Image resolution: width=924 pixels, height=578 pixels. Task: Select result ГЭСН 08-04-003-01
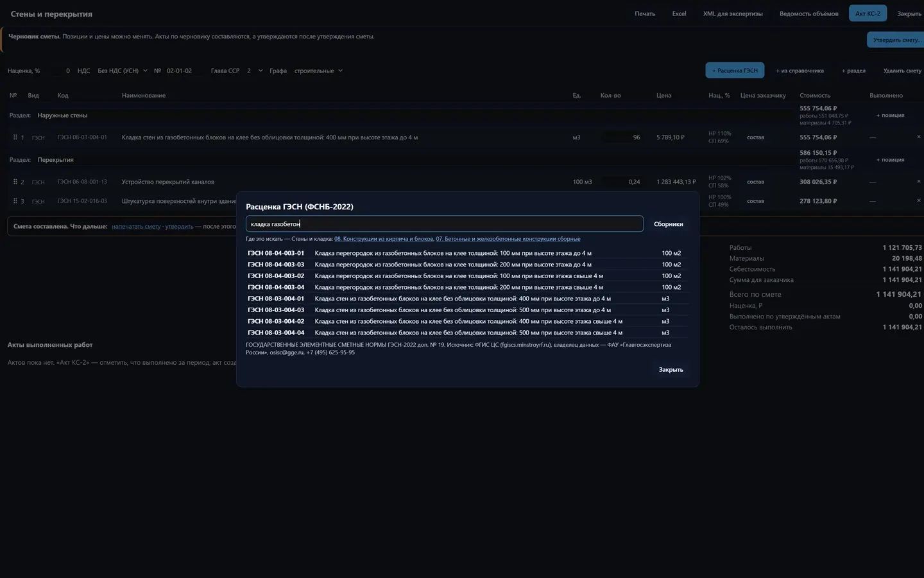pos(466,253)
